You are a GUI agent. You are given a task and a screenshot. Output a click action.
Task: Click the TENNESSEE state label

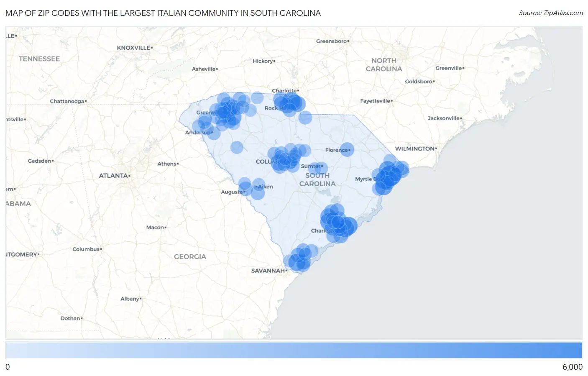pos(39,59)
